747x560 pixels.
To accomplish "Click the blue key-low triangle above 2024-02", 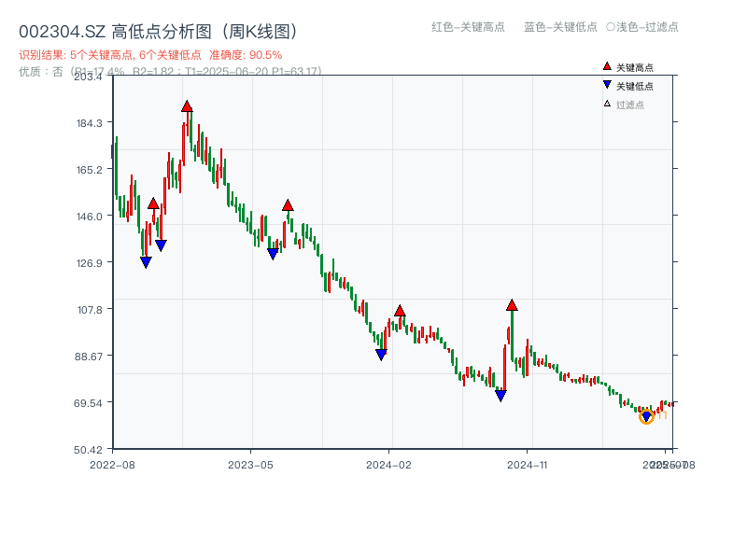I will (x=381, y=355).
